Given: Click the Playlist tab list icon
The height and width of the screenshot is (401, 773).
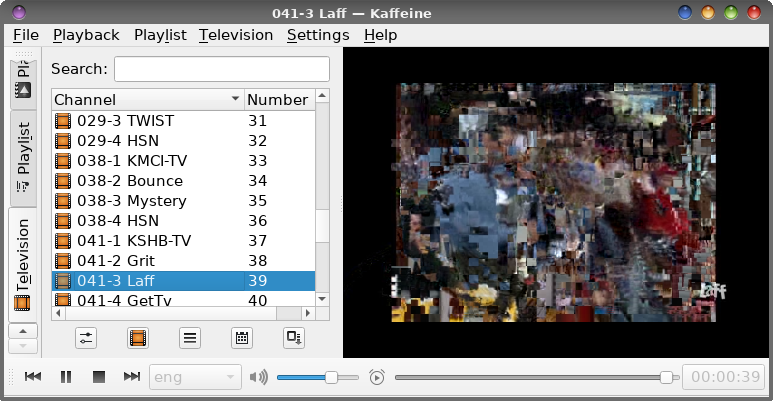Looking at the screenshot, I should click(x=23, y=186).
